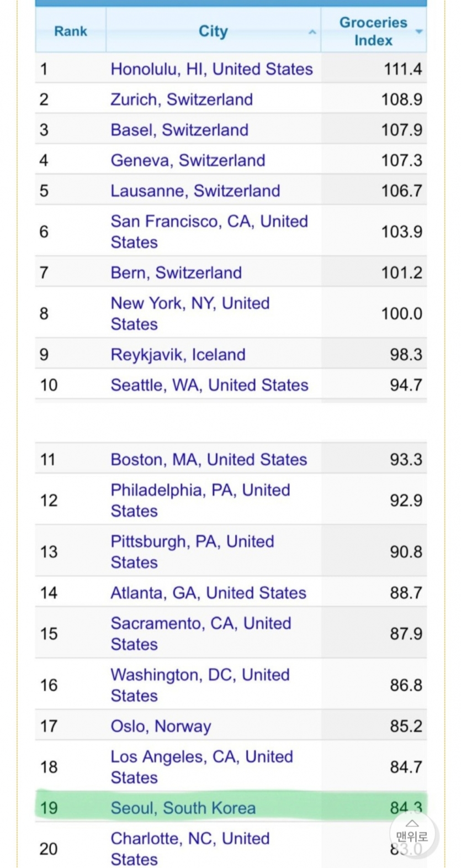
Task: Click highlighted Seoul, South Korea link
Action: [x=183, y=808]
